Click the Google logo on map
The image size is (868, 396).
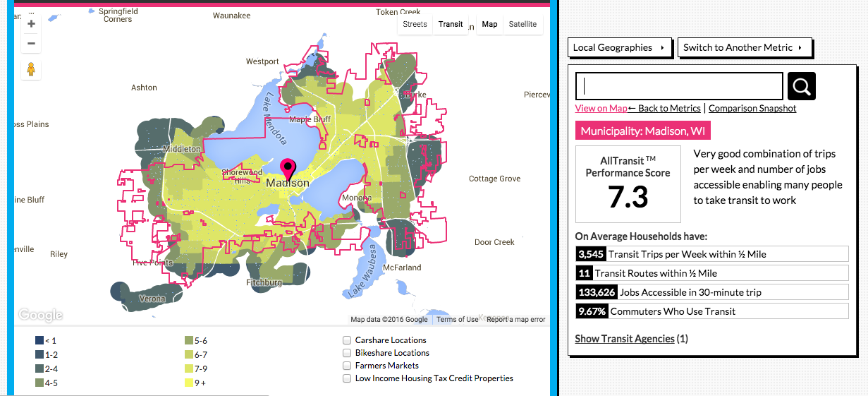(x=41, y=315)
